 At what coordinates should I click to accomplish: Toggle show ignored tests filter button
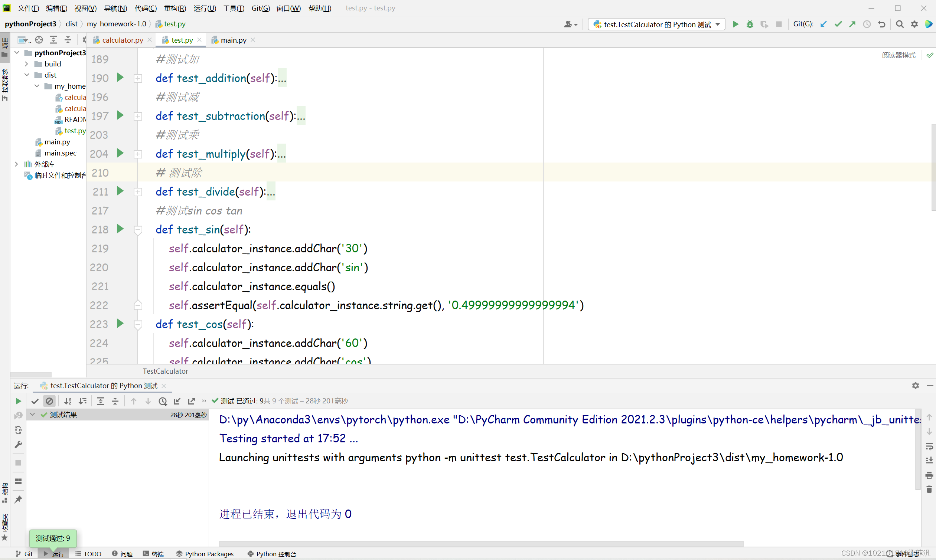[x=49, y=401]
